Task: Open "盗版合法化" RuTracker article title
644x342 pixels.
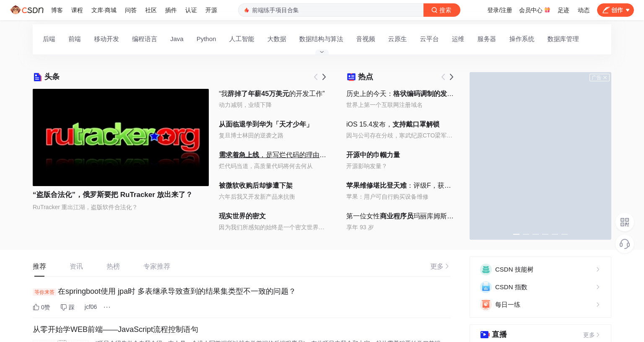Action: 112,194
